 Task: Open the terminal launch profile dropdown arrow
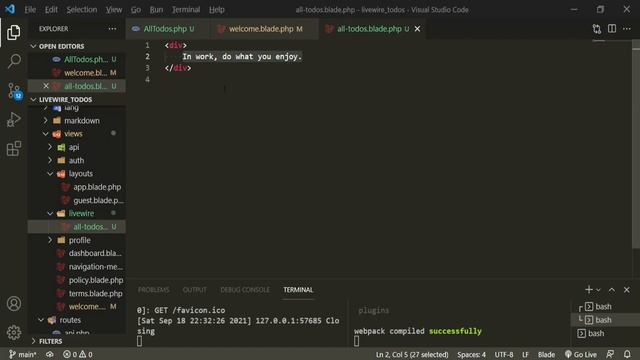pos(598,290)
